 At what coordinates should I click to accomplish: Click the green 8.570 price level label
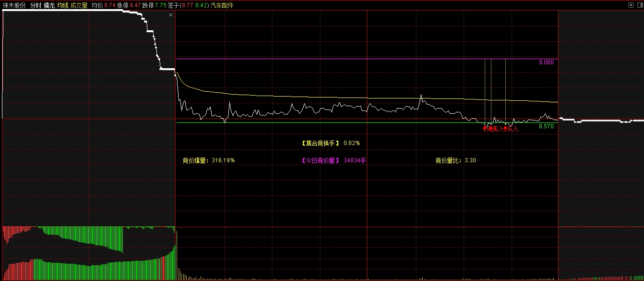click(x=546, y=126)
